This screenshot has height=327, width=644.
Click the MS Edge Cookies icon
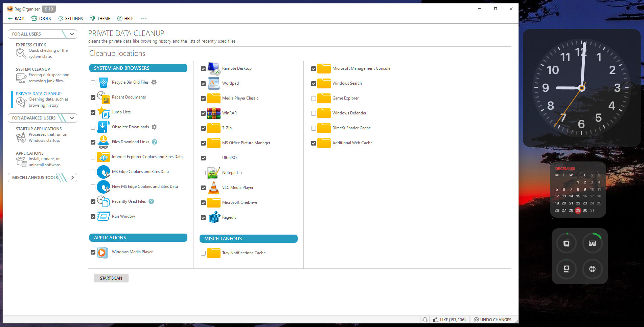point(103,172)
